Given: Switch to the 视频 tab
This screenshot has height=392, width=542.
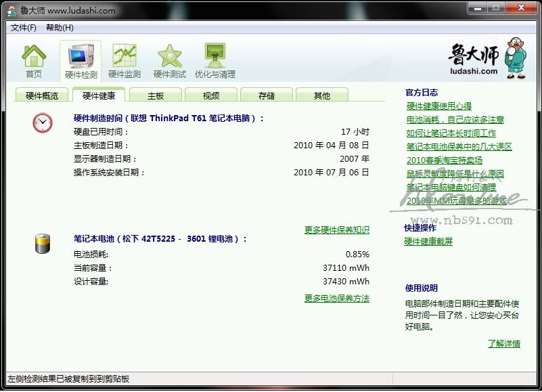Looking at the screenshot, I should coord(211,95).
